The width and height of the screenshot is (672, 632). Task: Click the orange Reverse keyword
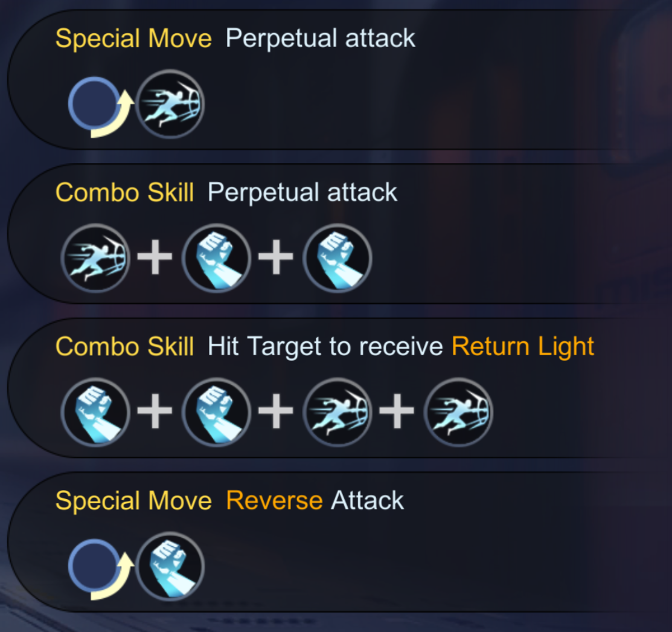[x=274, y=500]
